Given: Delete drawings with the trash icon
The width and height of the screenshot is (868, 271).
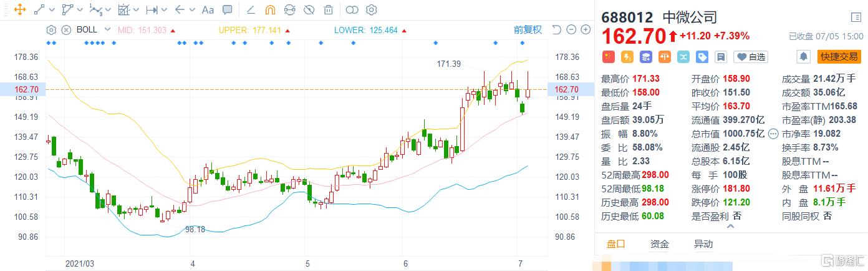Looking at the screenshot, I should coord(328,9).
